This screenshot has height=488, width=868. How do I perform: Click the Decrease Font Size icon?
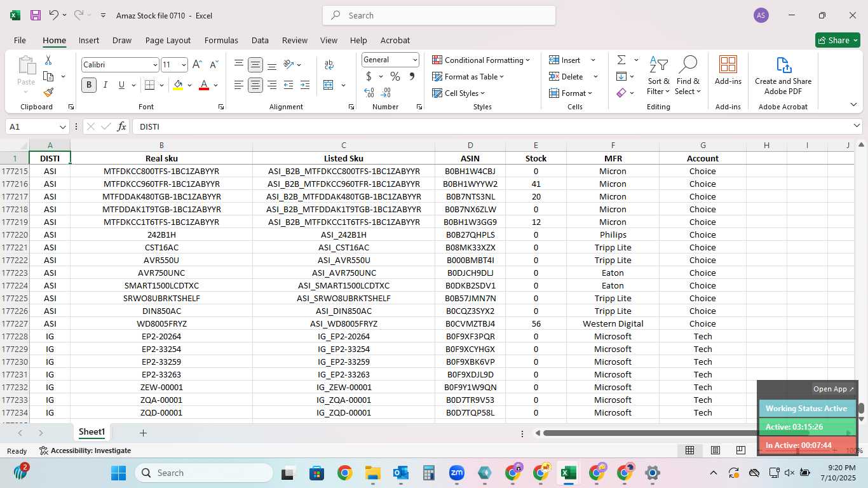tap(214, 64)
